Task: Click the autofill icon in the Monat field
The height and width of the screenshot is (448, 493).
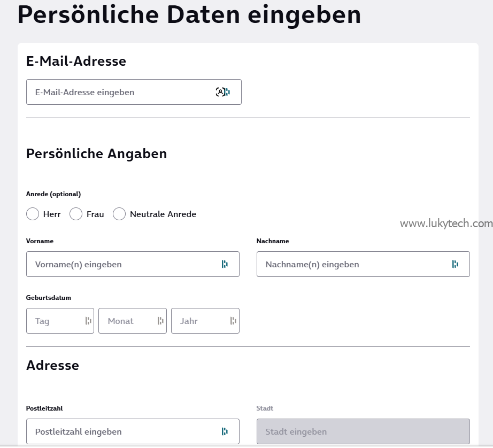Action: (x=160, y=321)
